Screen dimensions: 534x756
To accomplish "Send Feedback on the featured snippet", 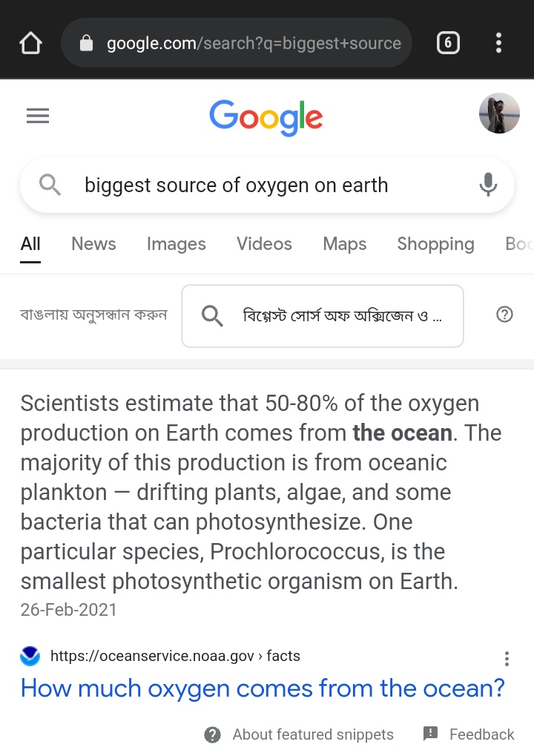I will (x=469, y=734).
